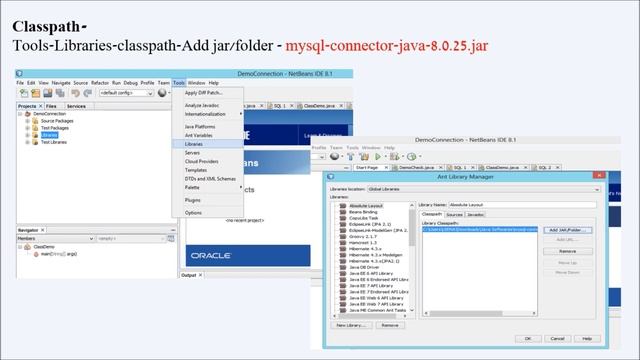Close the Projects tab with its X
The image size is (640, 360).
pyautogui.click(x=40, y=106)
